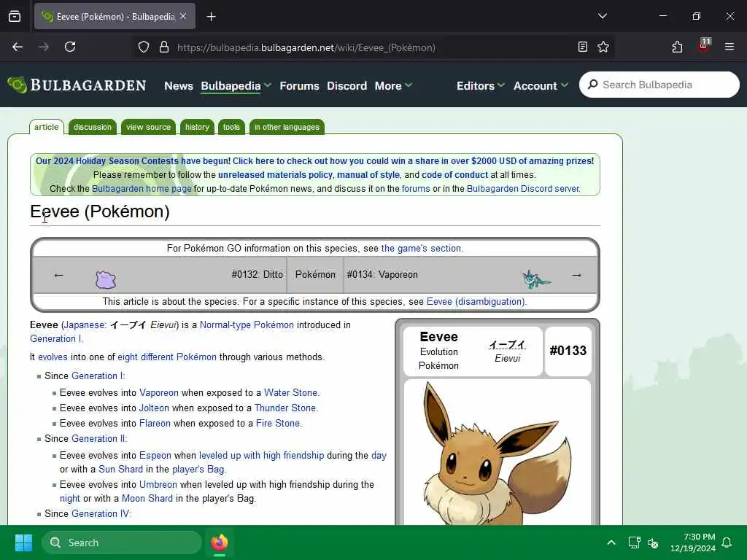Click the Ditto sprite image
This screenshot has width=747, height=560.
click(x=106, y=279)
